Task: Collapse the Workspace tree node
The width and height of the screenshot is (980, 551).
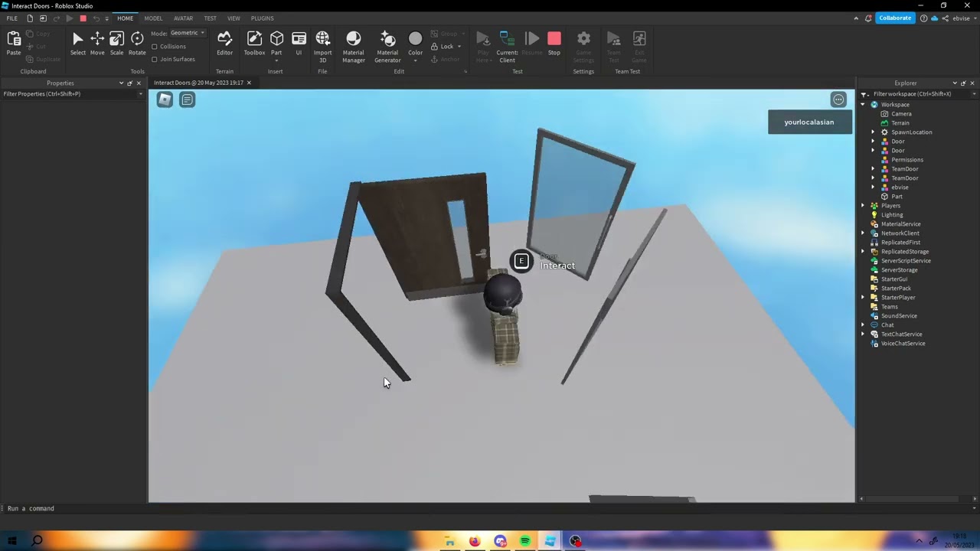Action: click(x=864, y=105)
